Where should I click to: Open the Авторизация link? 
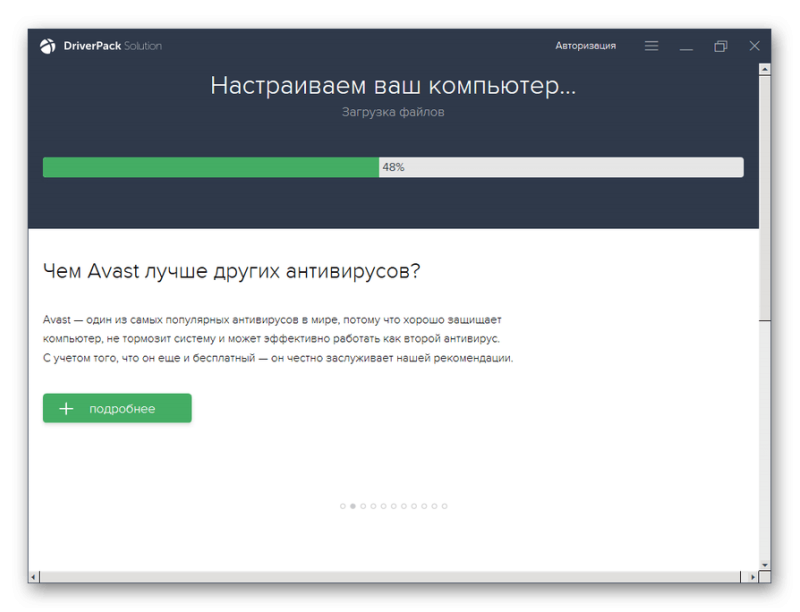pyautogui.click(x=585, y=46)
